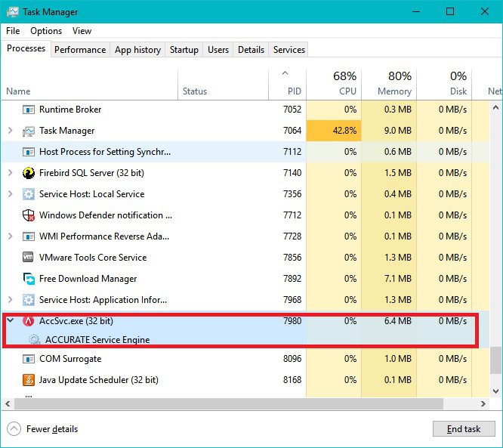Sort by the PID column header
The height and width of the screenshot is (448, 503).
288,84
